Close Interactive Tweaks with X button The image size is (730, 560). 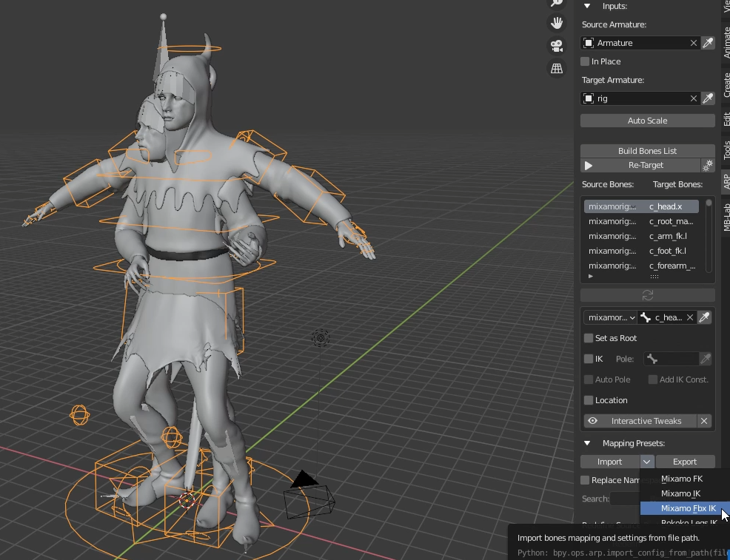pos(704,421)
